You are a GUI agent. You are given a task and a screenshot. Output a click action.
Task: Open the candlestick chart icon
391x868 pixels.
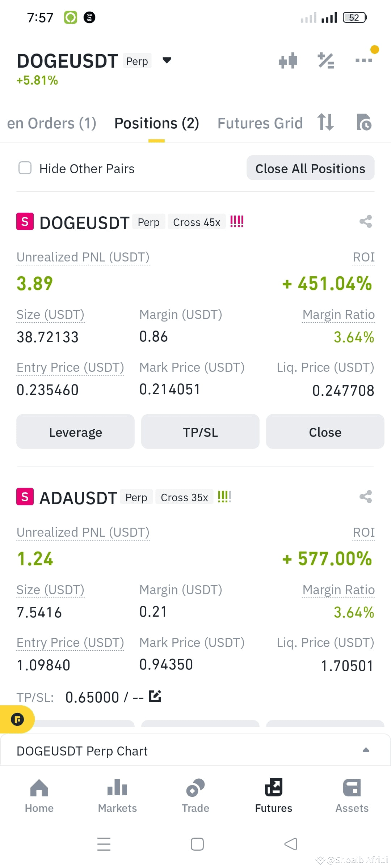[x=288, y=60]
